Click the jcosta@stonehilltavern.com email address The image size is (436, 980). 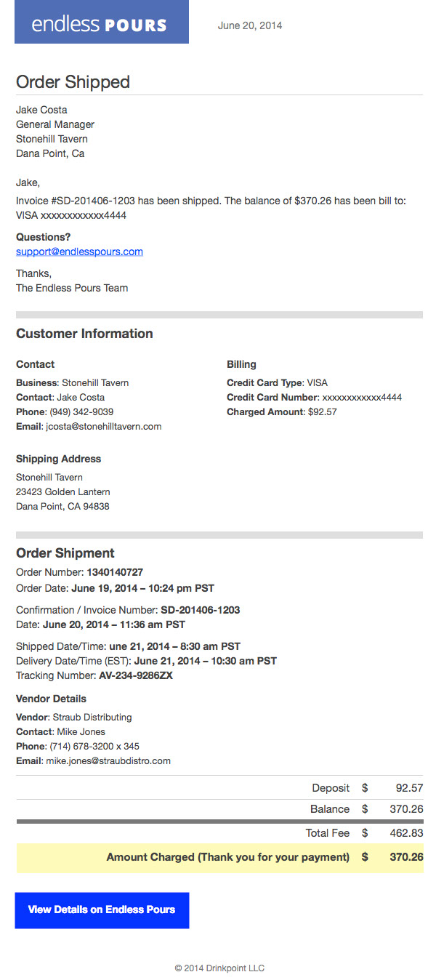pos(103,426)
